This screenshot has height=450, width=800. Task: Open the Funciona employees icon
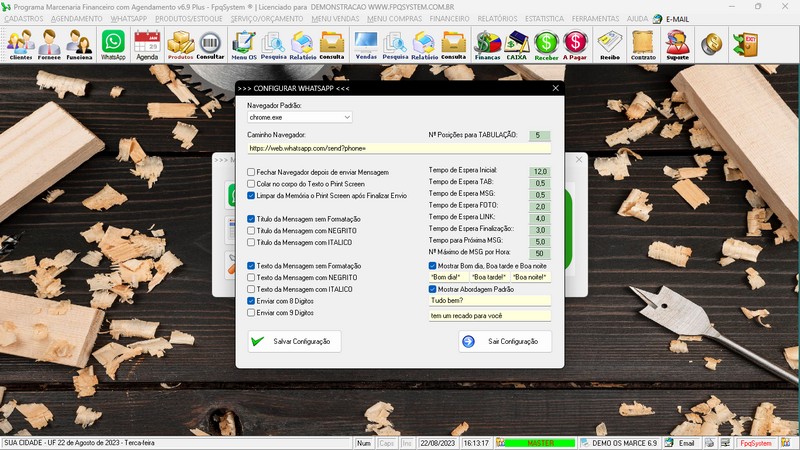79,45
